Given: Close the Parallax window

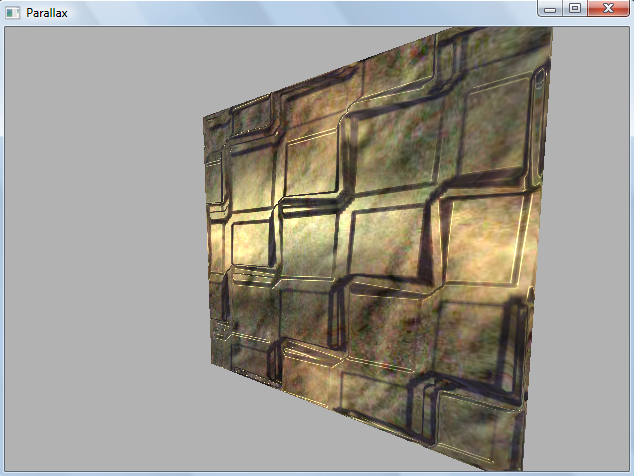Looking at the screenshot, I should (x=608, y=8).
